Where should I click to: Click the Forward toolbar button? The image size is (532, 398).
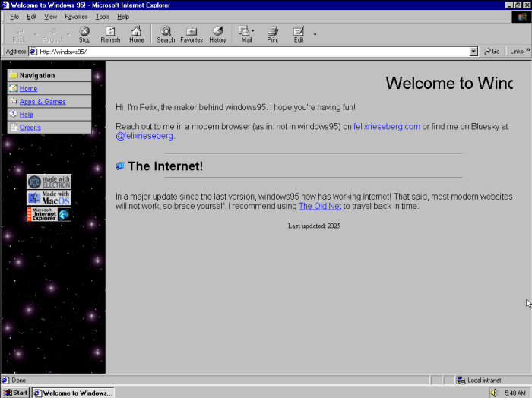point(52,35)
